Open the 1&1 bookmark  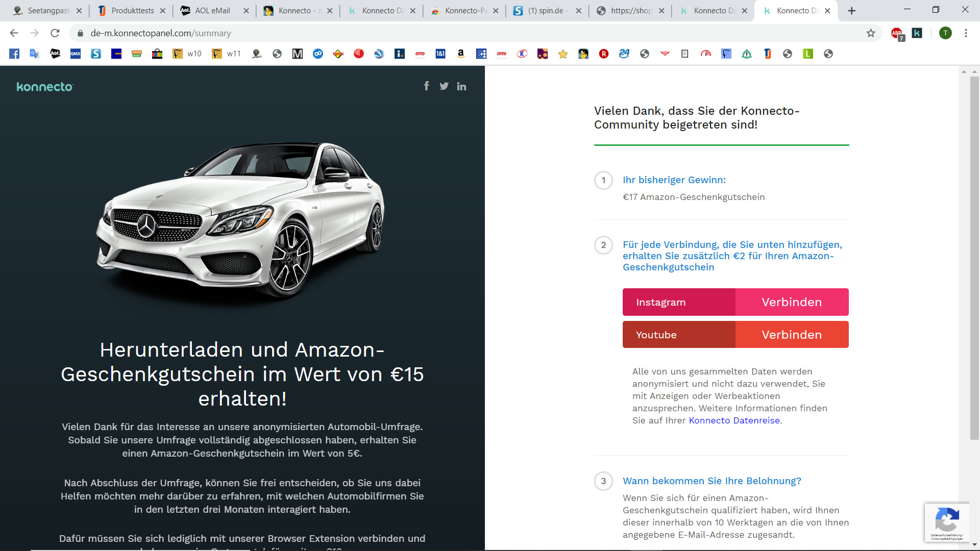(x=440, y=54)
